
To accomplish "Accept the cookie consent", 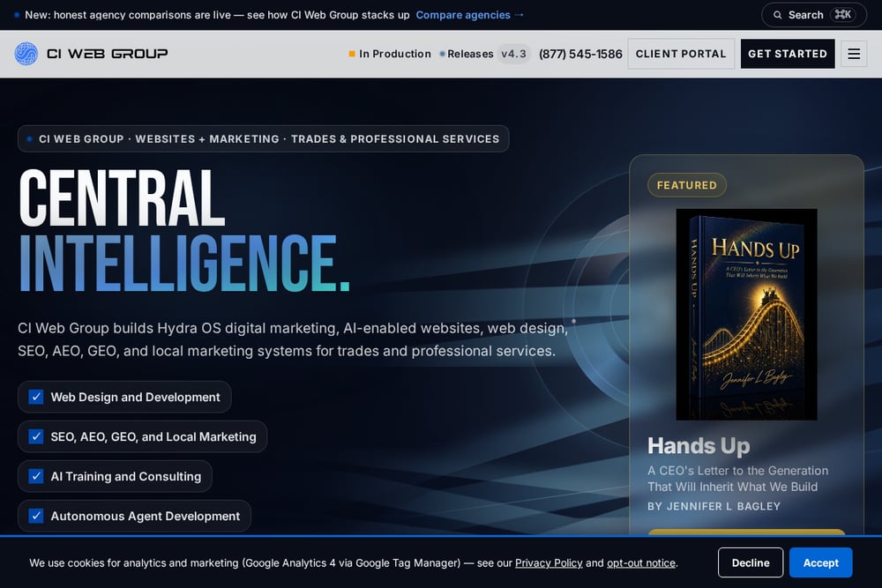I will (820, 562).
